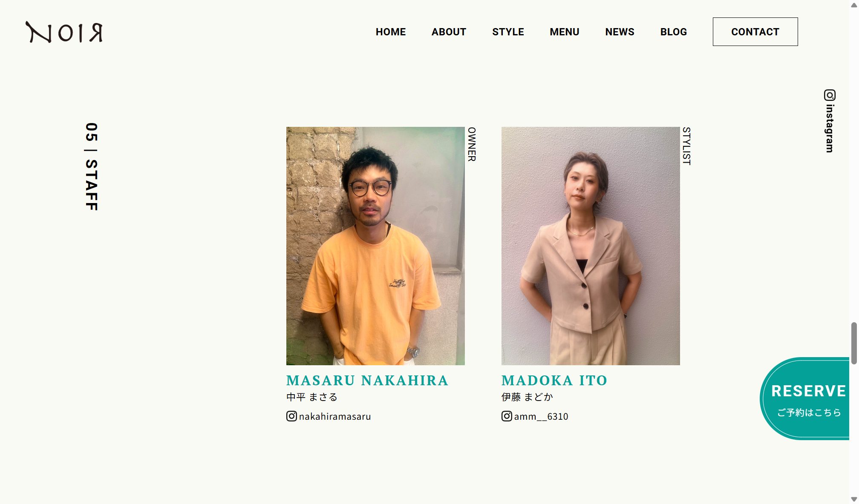This screenshot has width=859, height=504.
Task: Open the sidebar Instagram camera icon
Action: tap(830, 95)
